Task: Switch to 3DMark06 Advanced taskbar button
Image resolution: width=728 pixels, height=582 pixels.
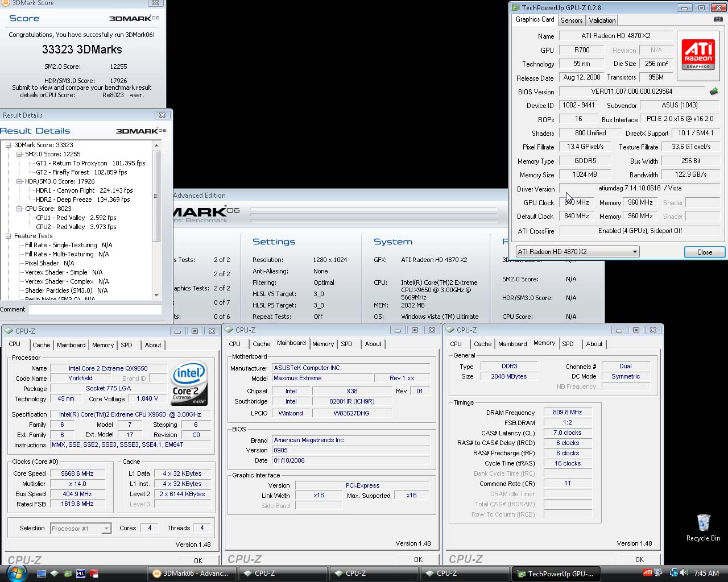Action: [191, 573]
